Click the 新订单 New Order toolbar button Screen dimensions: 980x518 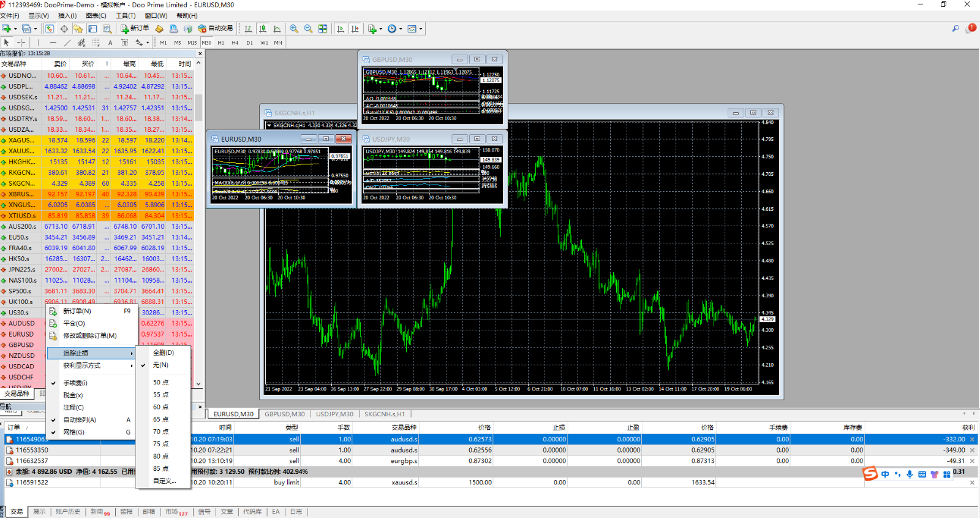tap(135, 29)
